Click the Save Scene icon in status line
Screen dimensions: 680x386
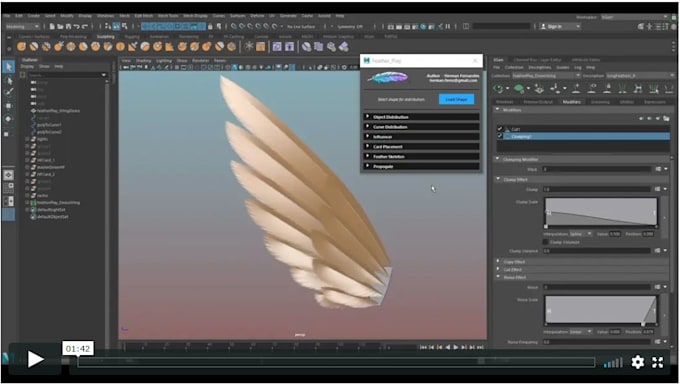[x=68, y=26]
